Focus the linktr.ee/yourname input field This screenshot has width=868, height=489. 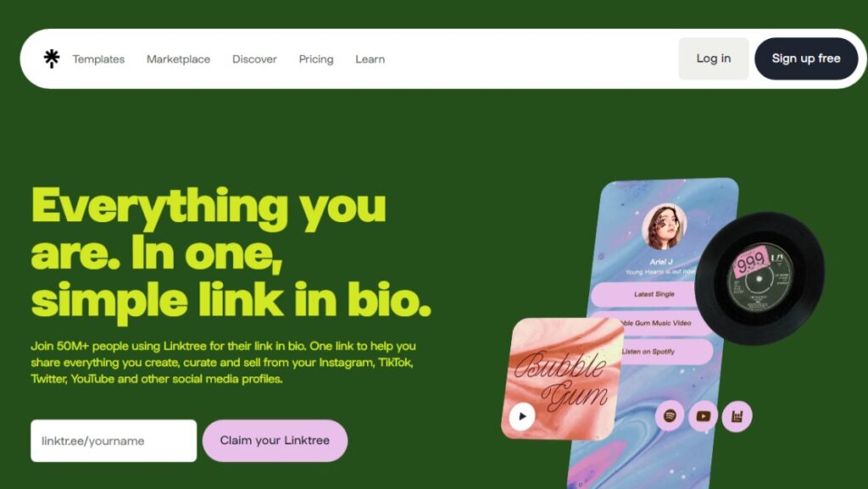pyautogui.click(x=114, y=441)
